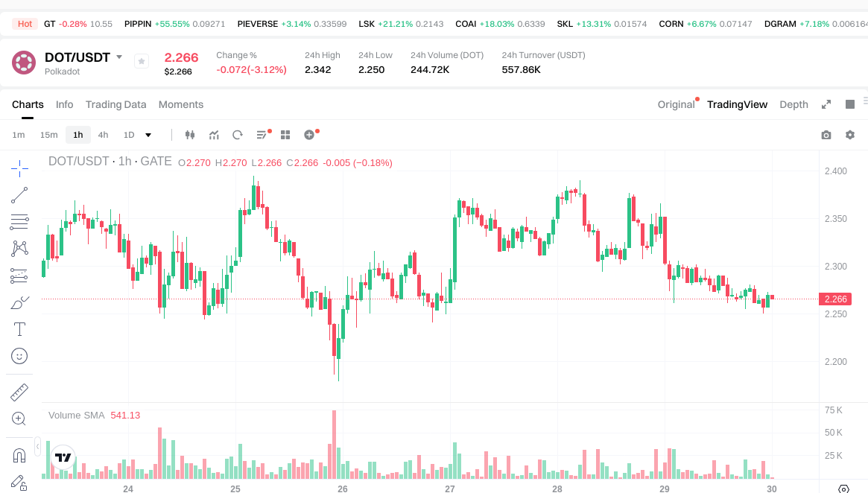Toggle DOT/USDT favorite star

(x=142, y=62)
